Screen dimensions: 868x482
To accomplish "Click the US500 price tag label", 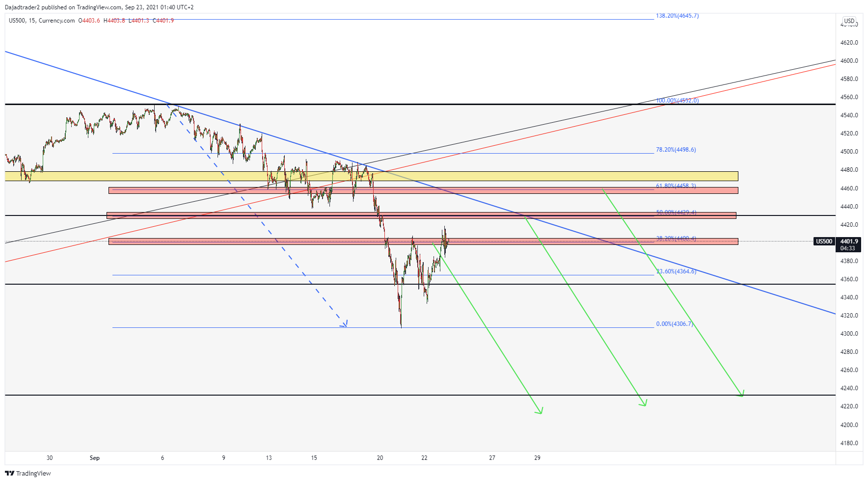I will point(824,241).
